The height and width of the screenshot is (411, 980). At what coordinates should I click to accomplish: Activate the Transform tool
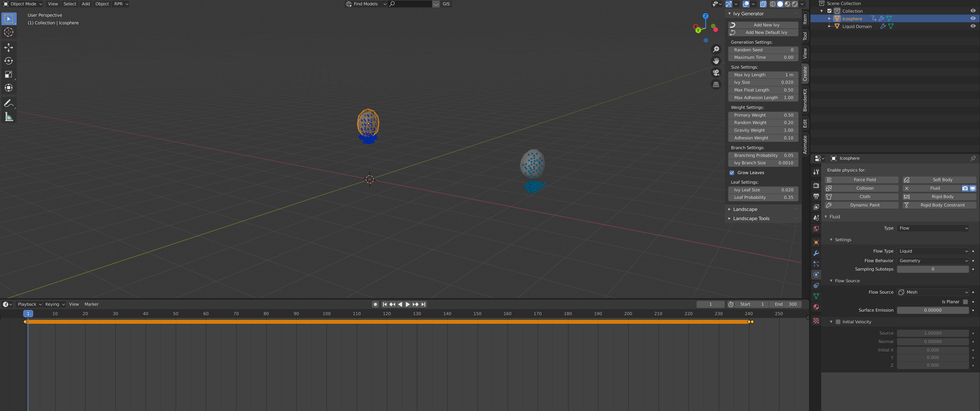tap(8, 88)
